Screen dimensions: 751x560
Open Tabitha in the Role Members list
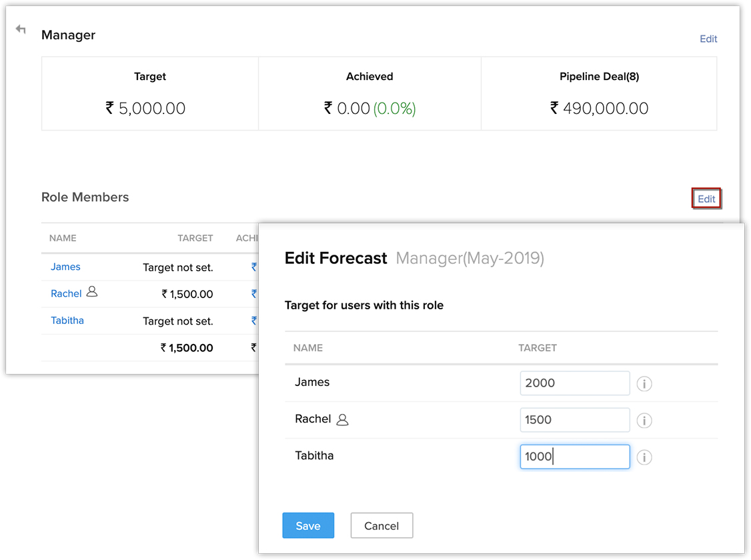(67, 321)
